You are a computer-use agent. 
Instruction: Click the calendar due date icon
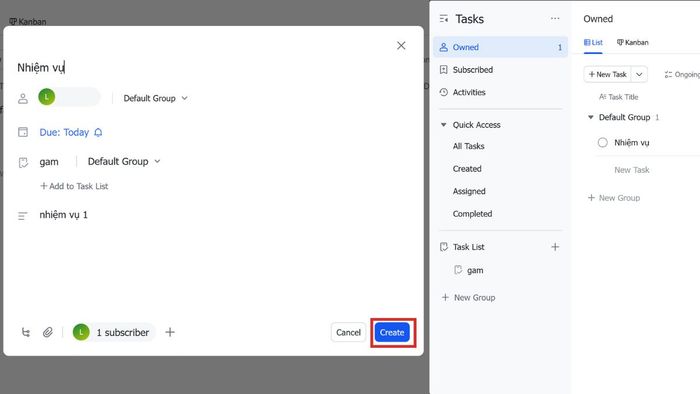(23, 132)
